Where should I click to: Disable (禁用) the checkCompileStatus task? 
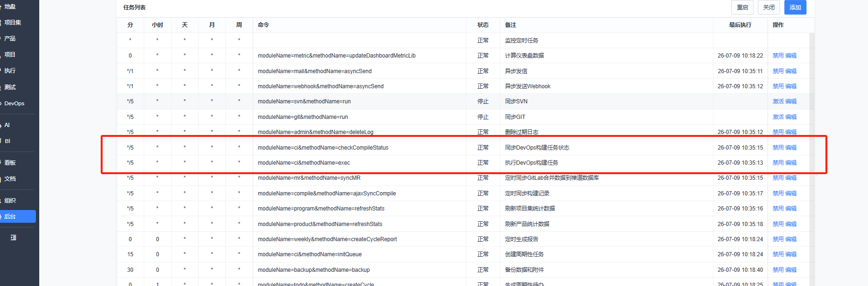778,148
